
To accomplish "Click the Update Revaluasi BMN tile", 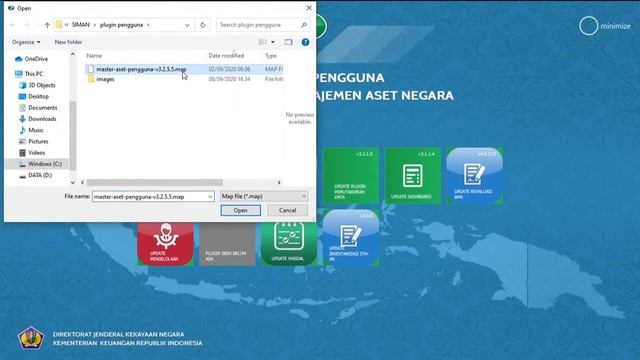I will 475,176.
